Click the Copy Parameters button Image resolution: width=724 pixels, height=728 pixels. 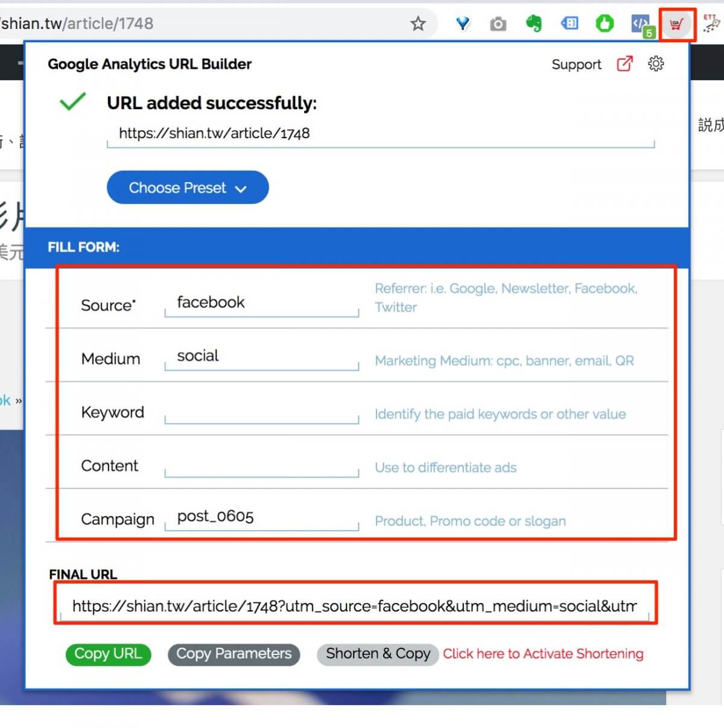click(233, 654)
